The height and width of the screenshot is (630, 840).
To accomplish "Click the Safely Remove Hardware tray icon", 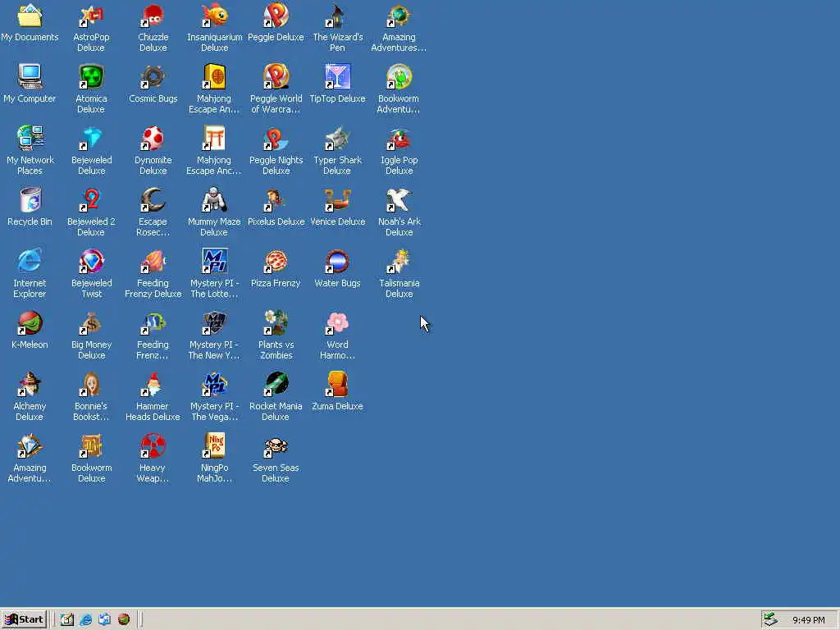I will pyautogui.click(x=770, y=619).
